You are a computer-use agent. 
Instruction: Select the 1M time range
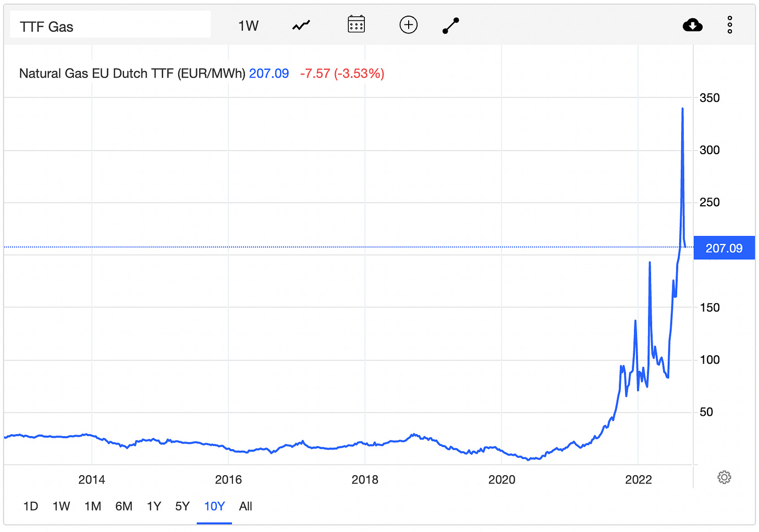93,506
